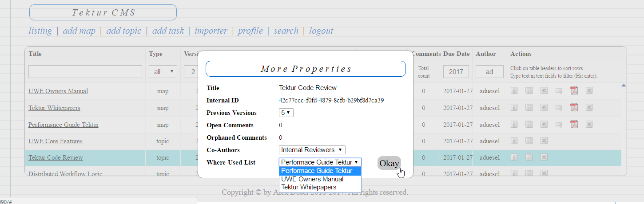Open the Previous Versions dropdown

pos(286,113)
